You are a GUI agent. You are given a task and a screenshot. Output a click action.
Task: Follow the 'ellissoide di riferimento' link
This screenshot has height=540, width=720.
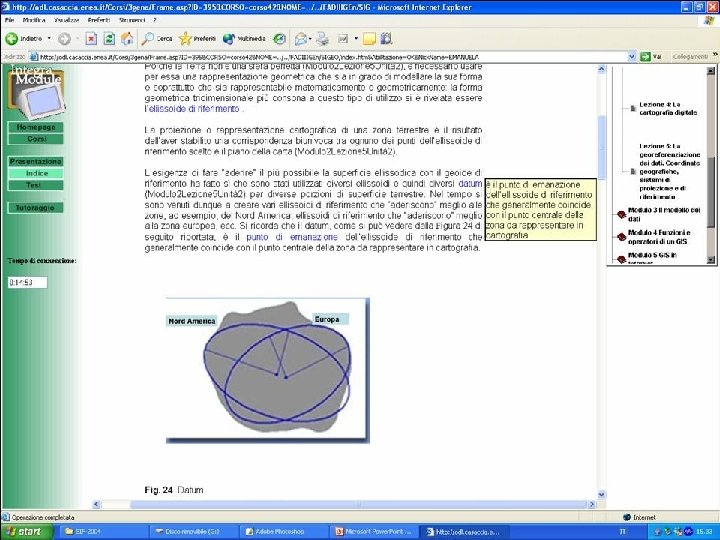point(194,109)
